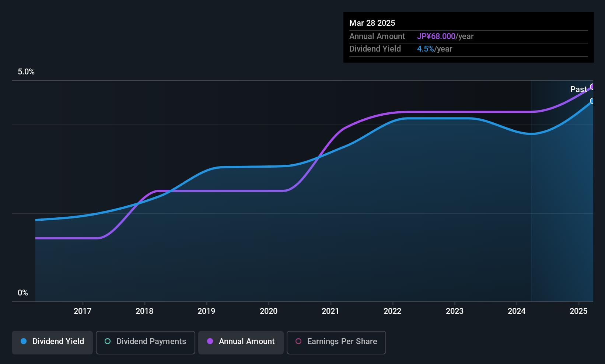The width and height of the screenshot is (605, 364).
Task: Click the 2019 x-axis label
Action: coord(206,311)
